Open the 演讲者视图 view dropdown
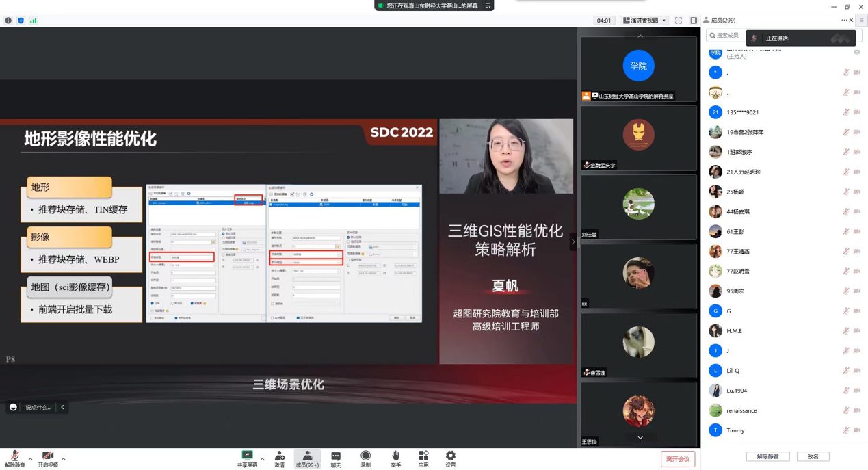868x470 pixels. pos(644,21)
